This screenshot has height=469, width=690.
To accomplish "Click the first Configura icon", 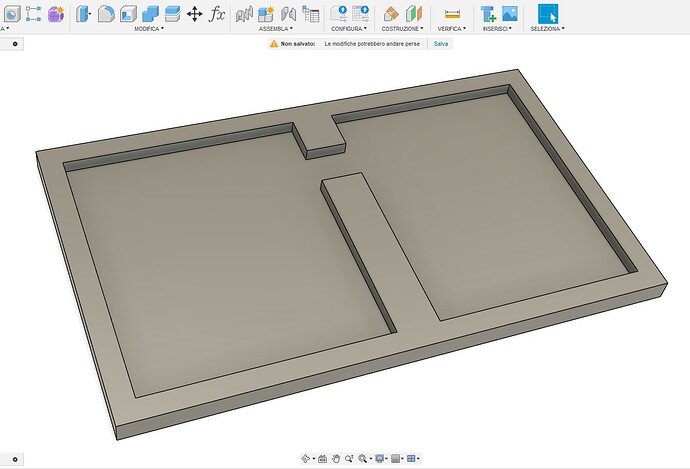I will pyautogui.click(x=338, y=14).
